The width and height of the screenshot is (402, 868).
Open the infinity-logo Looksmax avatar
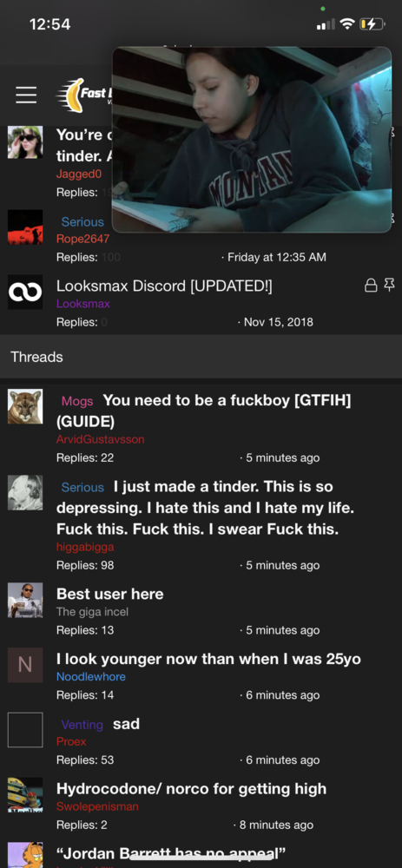[25, 292]
